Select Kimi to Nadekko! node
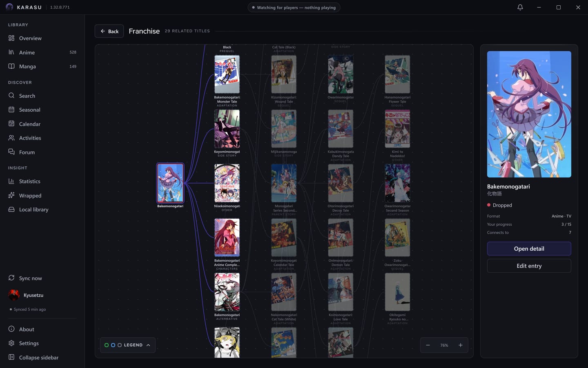588x368 pixels. tap(397, 129)
